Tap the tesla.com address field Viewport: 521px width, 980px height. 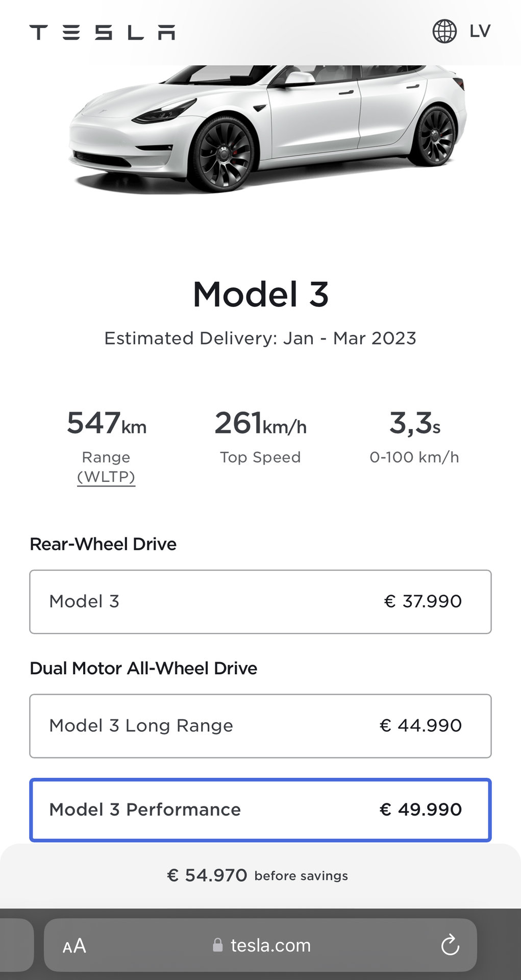click(x=270, y=945)
